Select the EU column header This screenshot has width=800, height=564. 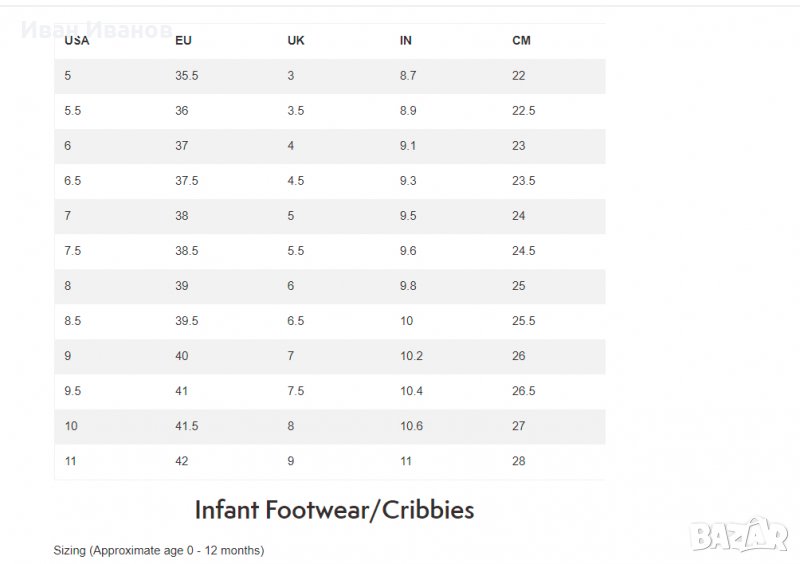[x=183, y=41]
